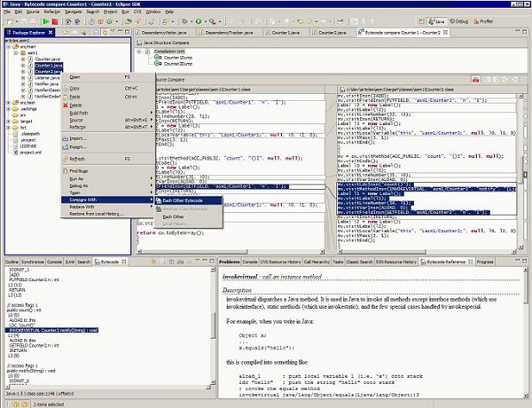Click the Counter1Dump class icon
Screen dimensions: 532x408
(x=158, y=58)
